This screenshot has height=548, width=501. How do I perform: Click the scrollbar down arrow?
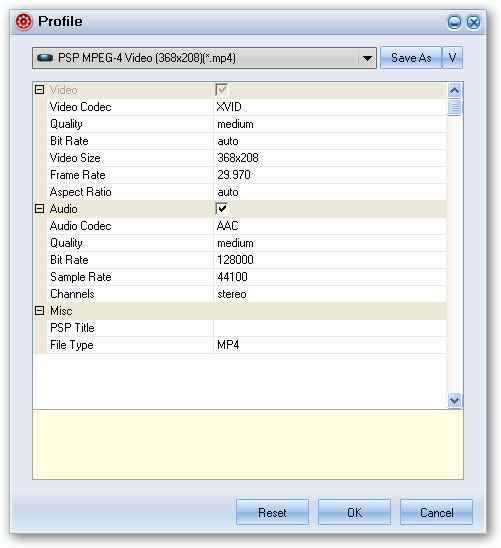454,400
